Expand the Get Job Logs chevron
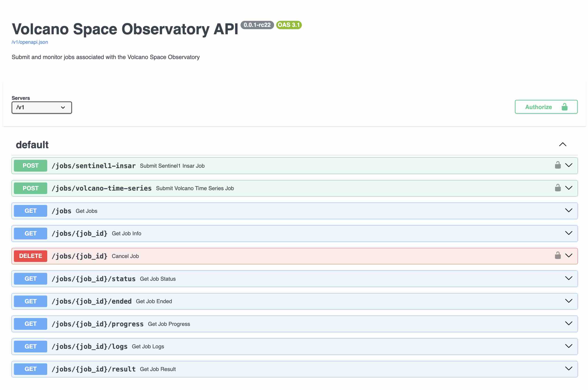The image size is (588, 390). [x=568, y=346]
